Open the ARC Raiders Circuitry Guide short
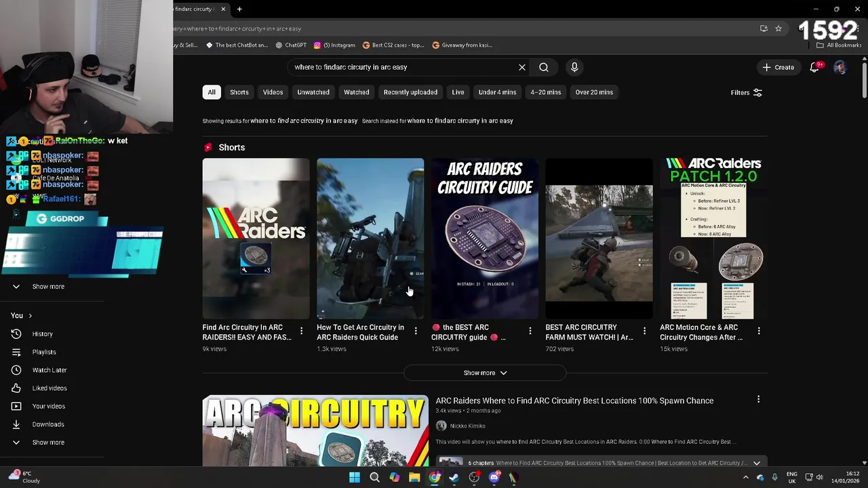 (x=484, y=238)
